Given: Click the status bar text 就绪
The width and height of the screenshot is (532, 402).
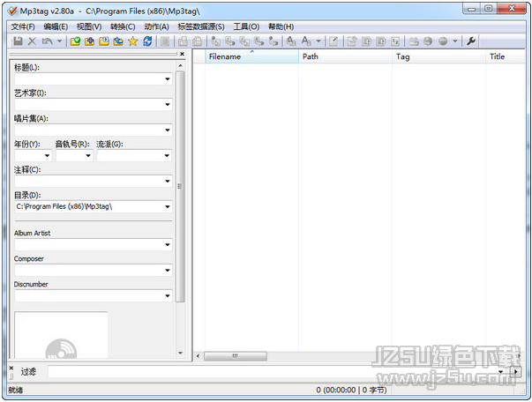Looking at the screenshot, I should pyautogui.click(x=16, y=391).
